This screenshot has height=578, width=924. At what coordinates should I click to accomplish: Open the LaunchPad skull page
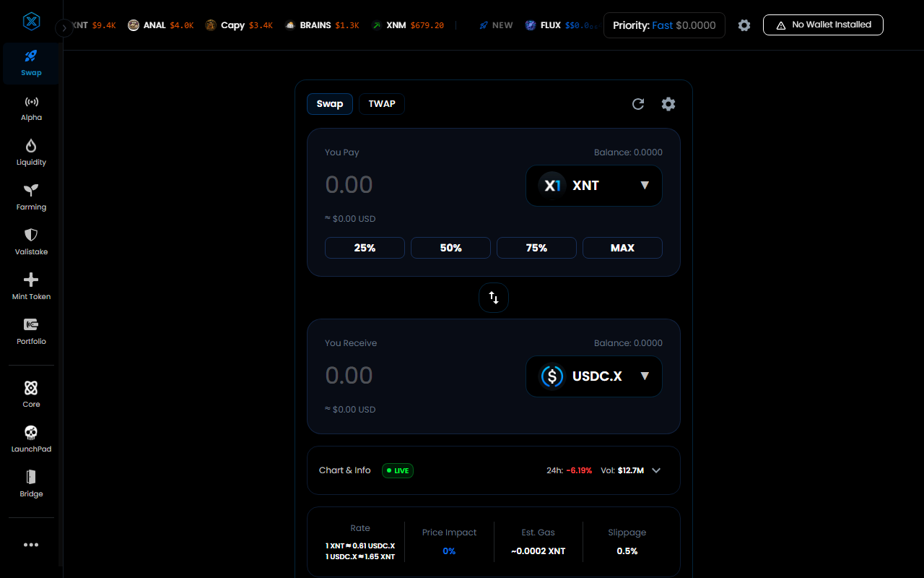point(31,439)
